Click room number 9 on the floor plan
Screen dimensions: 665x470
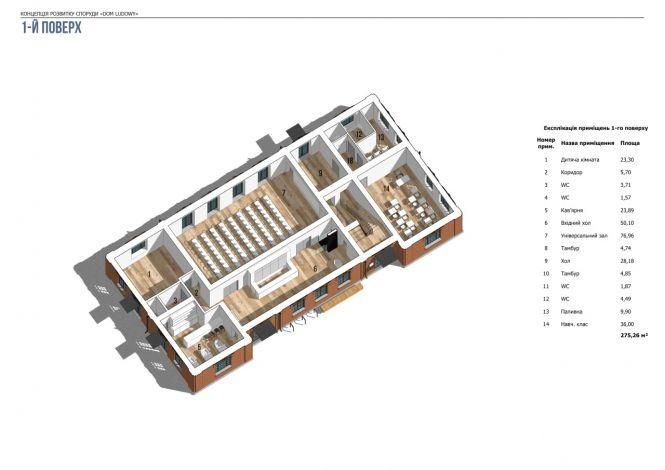coord(320,174)
